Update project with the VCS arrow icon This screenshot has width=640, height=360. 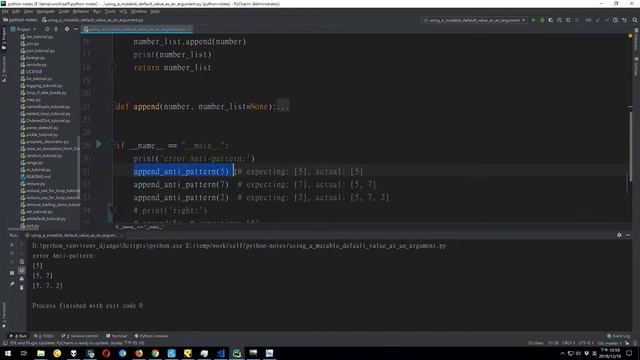coord(598,20)
